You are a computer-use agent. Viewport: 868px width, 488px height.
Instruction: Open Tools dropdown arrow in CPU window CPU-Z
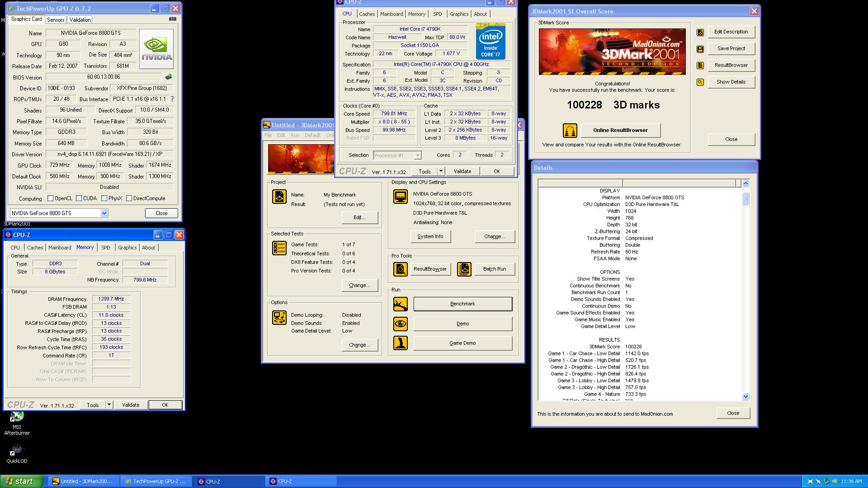tap(441, 171)
